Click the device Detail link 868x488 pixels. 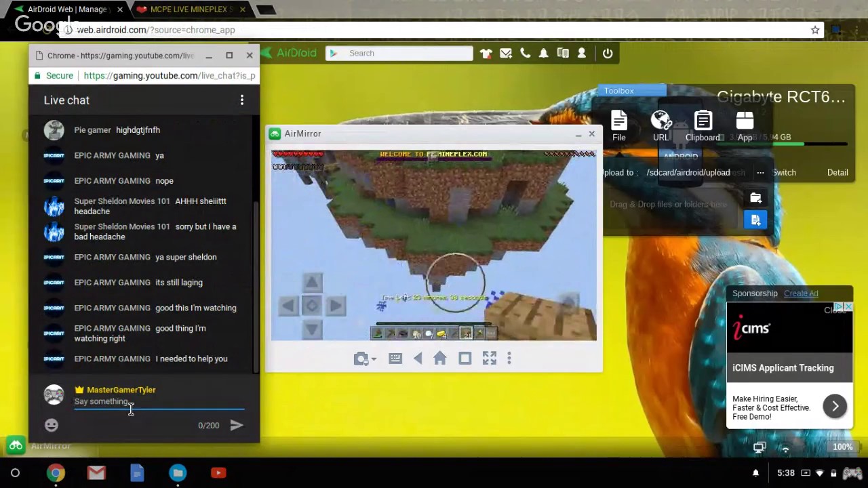837,173
